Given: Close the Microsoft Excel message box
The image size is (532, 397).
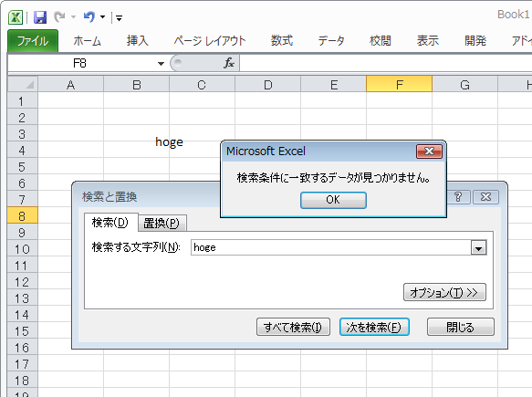Looking at the screenshot, I should point(429,151).
